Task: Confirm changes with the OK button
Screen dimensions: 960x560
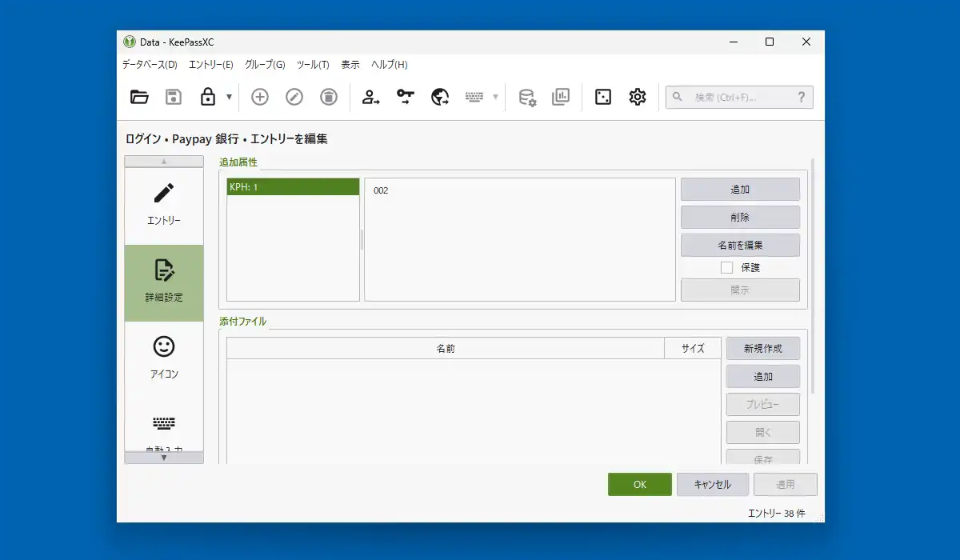Action: (640, 484)
